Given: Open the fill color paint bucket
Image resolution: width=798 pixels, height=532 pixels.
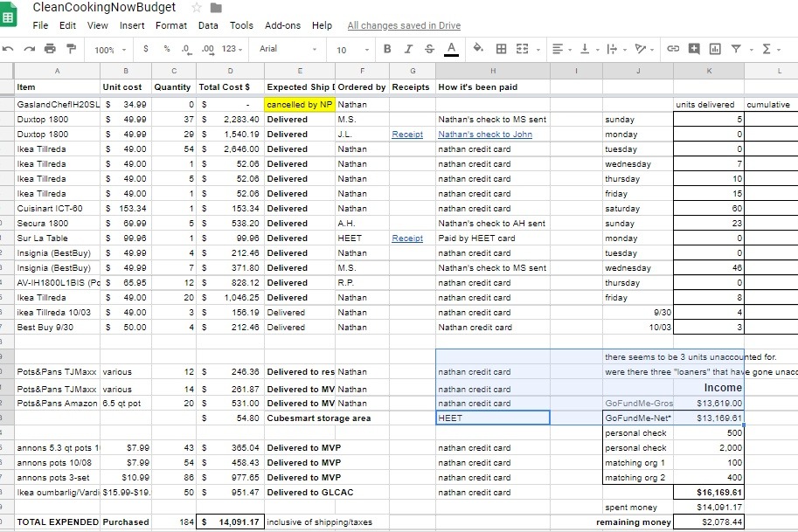Looking at the screenshot, I should click(478, 48).
